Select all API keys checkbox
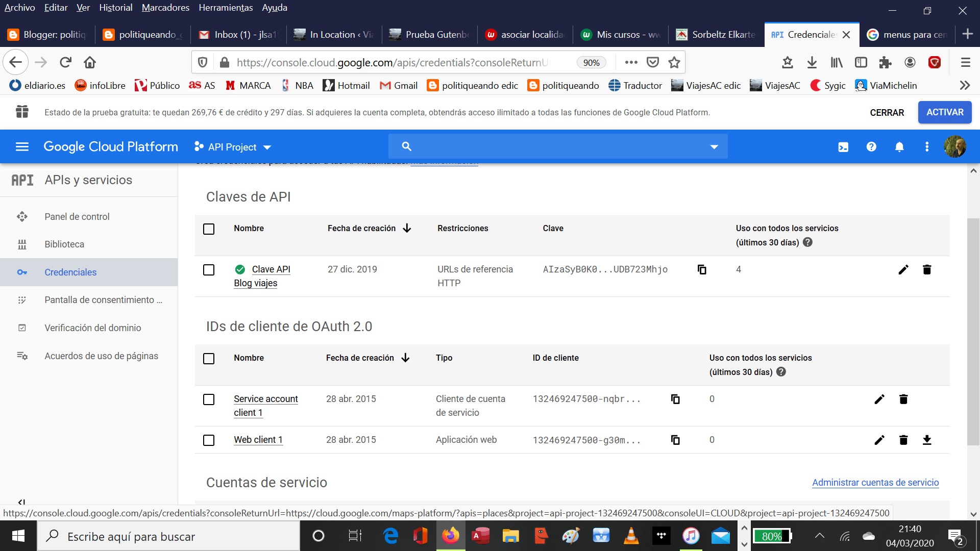Viewport: 980px width, 551px height. point(209,229)
